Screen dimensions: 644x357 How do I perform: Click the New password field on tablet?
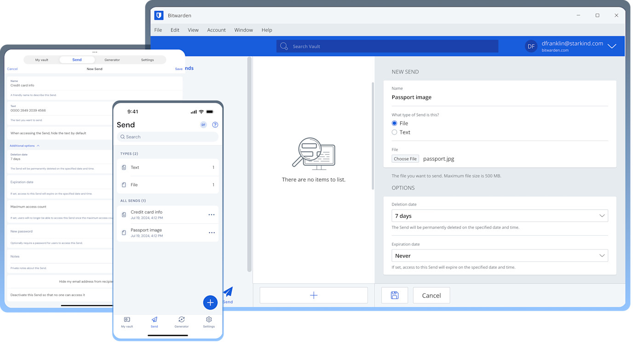pos(60,232)
